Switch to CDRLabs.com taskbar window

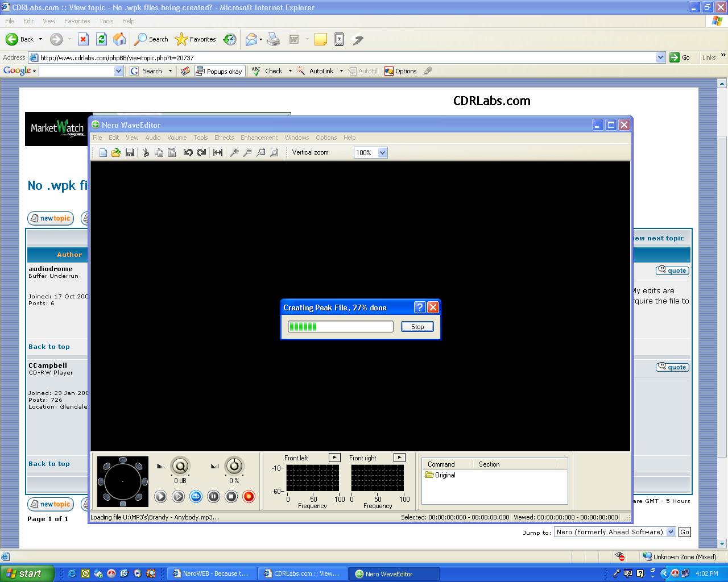[x=303, y=573]
